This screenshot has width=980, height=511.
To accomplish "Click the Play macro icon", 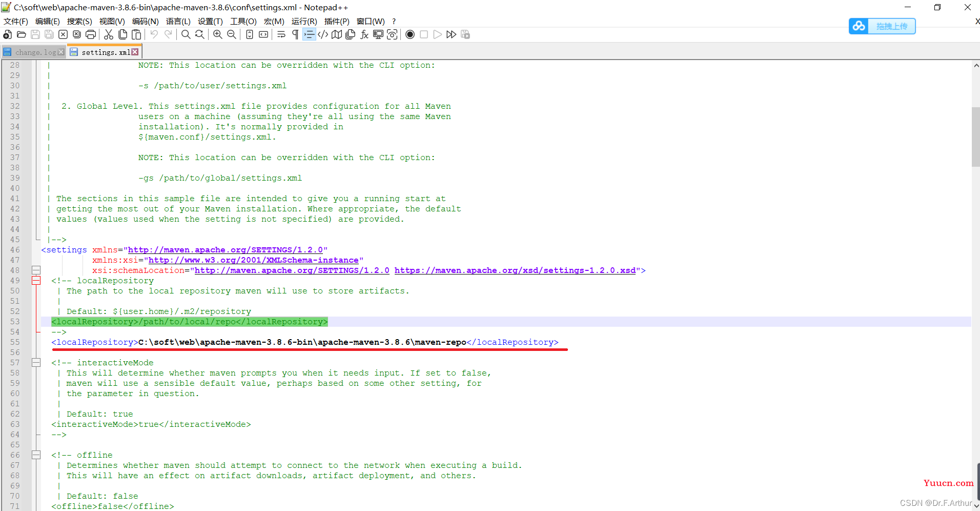I will pyautogui.click(x=438, y=34).
